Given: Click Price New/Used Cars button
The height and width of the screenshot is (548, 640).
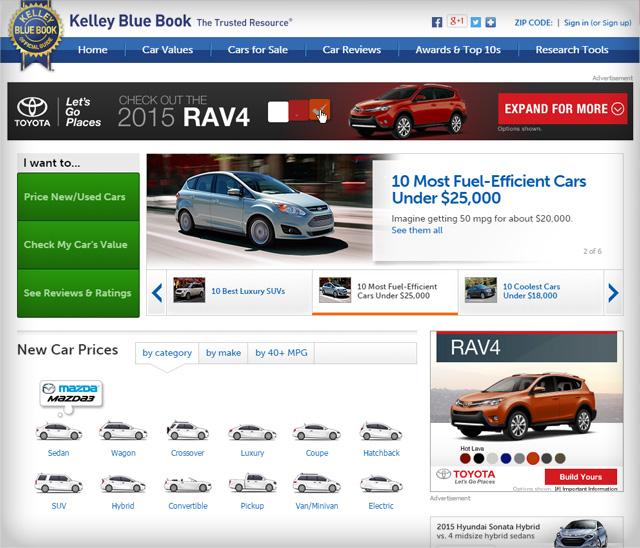Looking at the screenshot, I should [x=78, y=197].
